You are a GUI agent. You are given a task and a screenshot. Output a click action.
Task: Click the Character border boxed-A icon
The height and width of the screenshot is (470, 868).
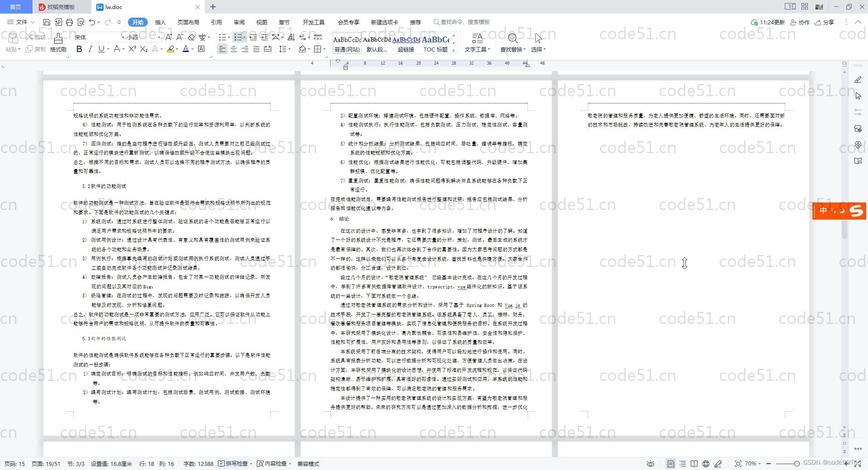pyautogui.click(x=201, y=49)
